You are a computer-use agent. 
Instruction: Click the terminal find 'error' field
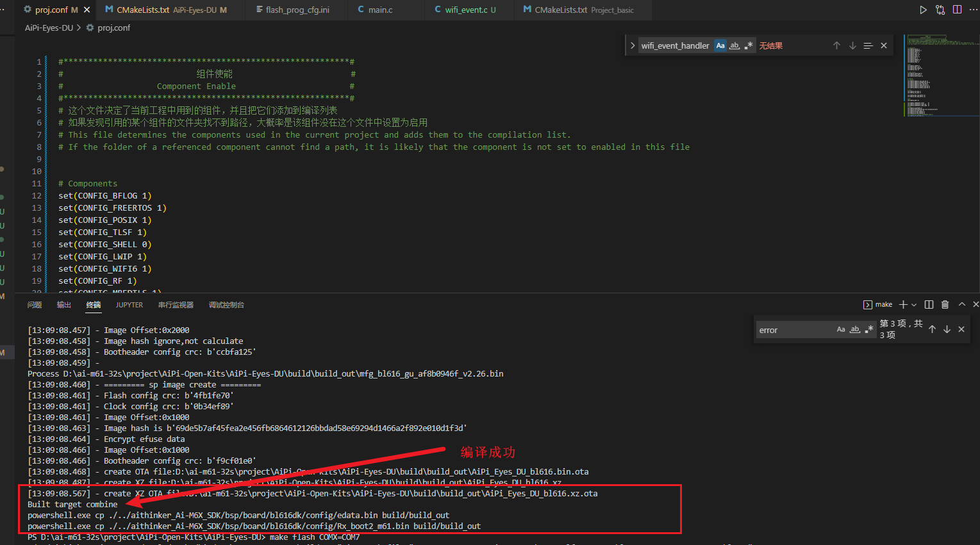[795, 330]
